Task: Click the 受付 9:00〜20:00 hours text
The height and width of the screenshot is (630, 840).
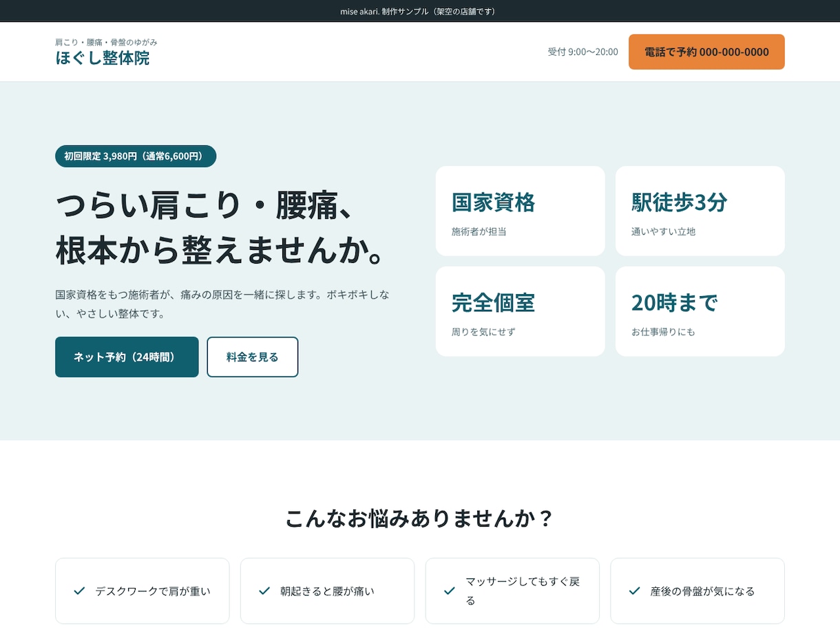Action: click(x=583, y=52)
